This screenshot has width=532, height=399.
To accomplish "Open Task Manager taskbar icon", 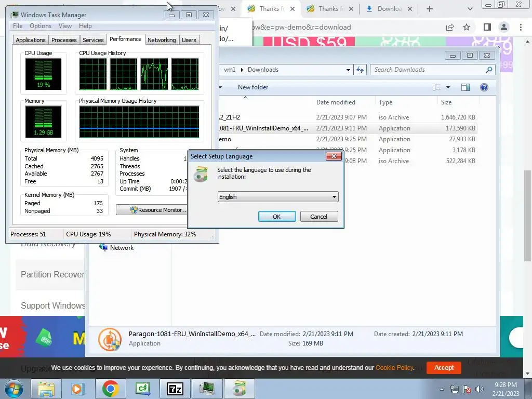I will click(207, 389).
